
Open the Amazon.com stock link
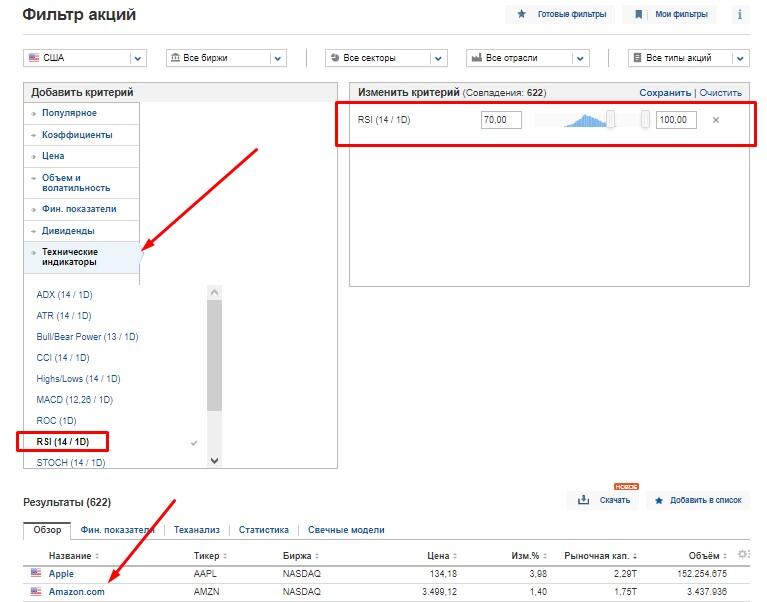click(x=76, y=592)
